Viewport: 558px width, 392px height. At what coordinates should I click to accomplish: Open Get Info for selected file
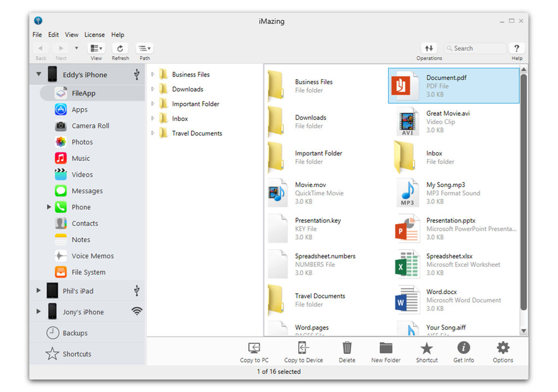point(463,348)
